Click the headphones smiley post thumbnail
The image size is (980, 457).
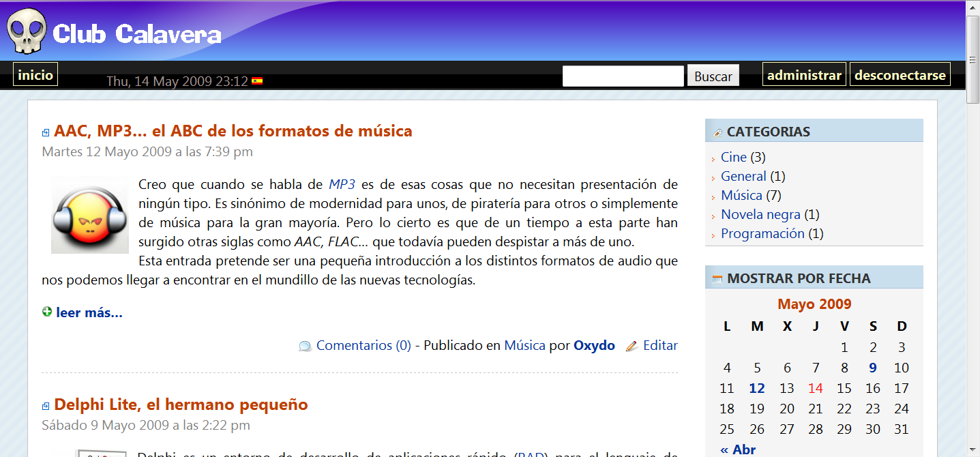tap(89, 216)
